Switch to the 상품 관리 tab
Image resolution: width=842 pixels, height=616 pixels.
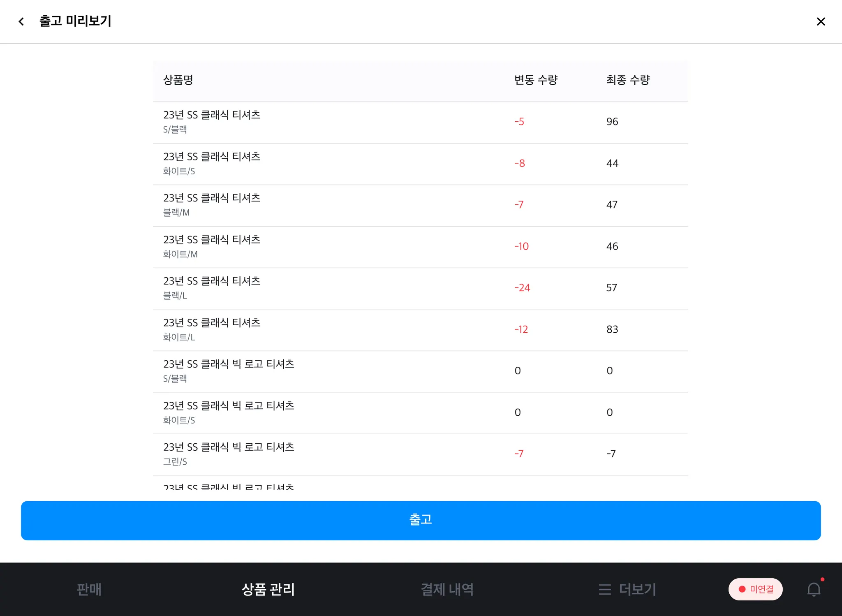(268, 589)
